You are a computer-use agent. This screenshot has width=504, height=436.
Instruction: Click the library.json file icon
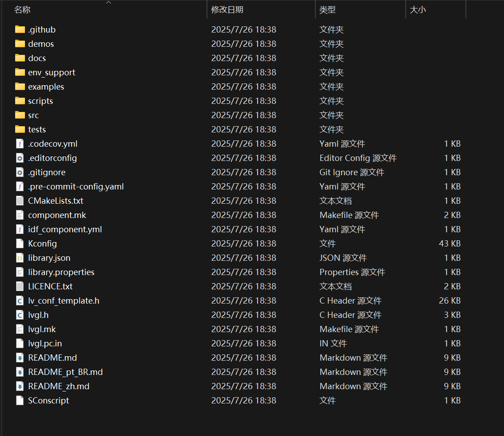20,258
